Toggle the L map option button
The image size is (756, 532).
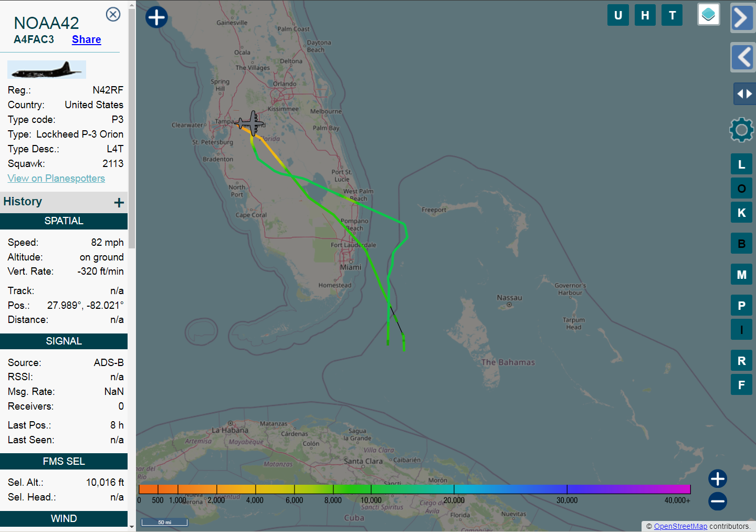point(741,164)
